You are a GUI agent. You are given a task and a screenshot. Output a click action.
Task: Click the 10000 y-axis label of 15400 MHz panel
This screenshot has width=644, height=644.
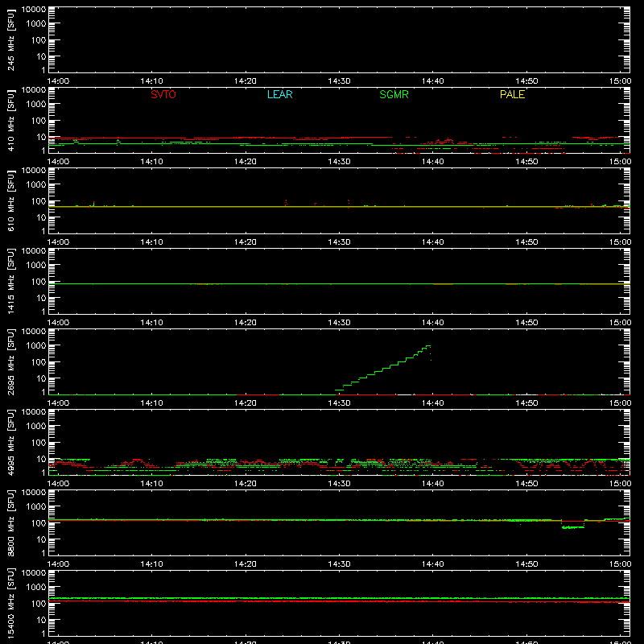tap(34, 573)
